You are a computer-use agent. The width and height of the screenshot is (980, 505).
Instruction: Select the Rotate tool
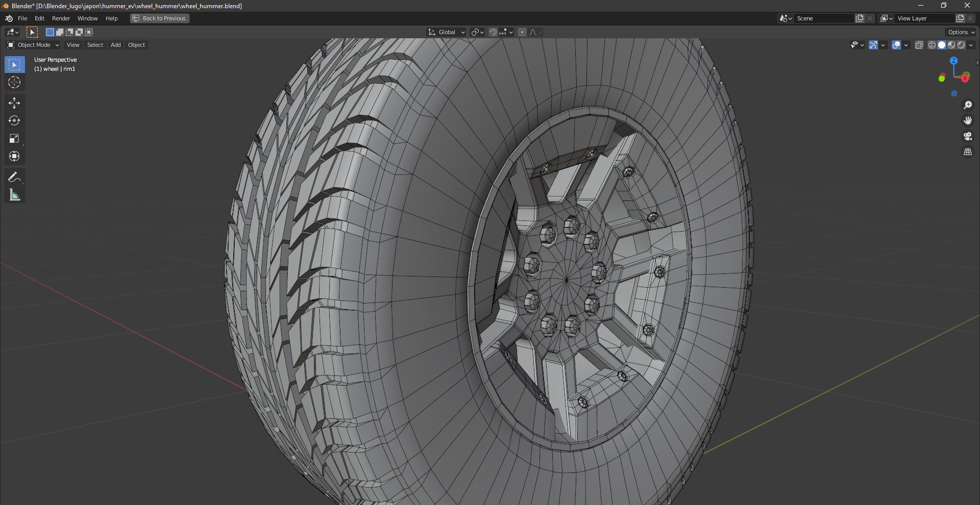click(x=14, y=121)
